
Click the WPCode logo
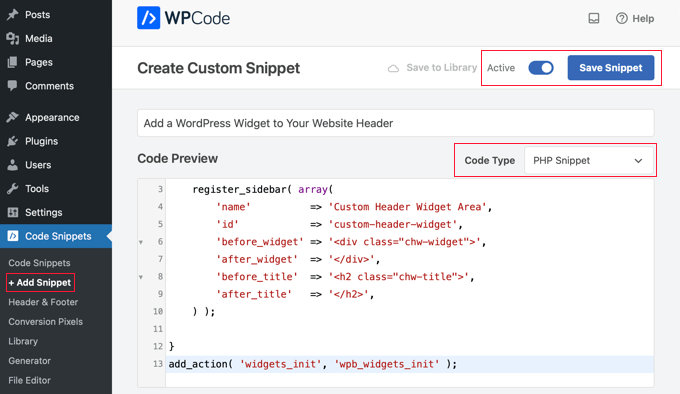click(183, 18)
